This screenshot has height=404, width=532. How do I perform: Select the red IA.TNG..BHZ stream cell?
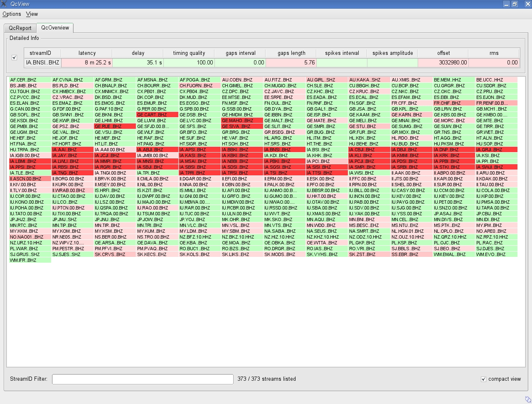click(x=67, y=172)
